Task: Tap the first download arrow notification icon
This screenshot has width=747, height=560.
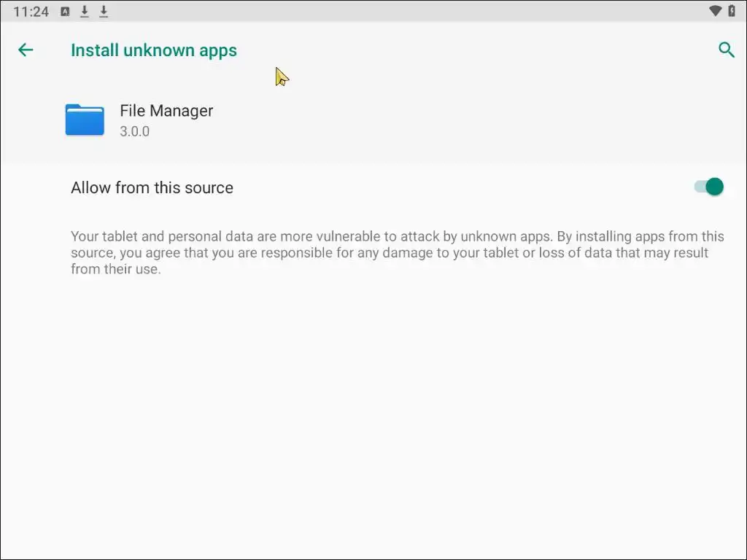Action: tap(85, 11)
